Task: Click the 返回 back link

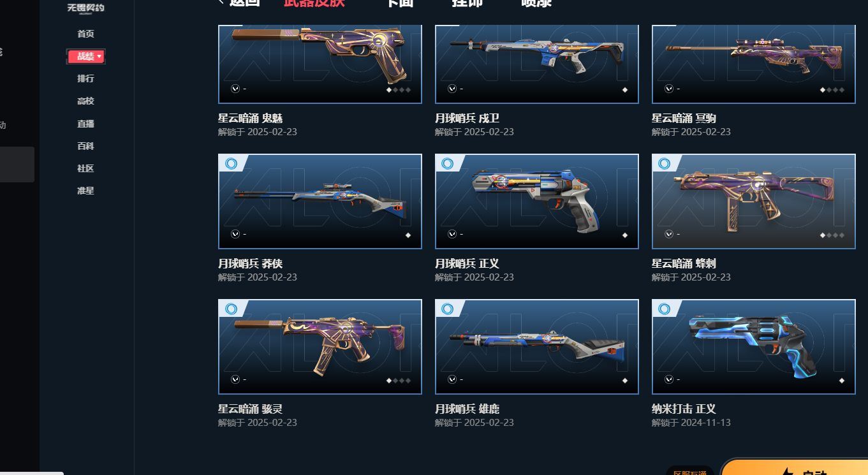Action: 240,3
